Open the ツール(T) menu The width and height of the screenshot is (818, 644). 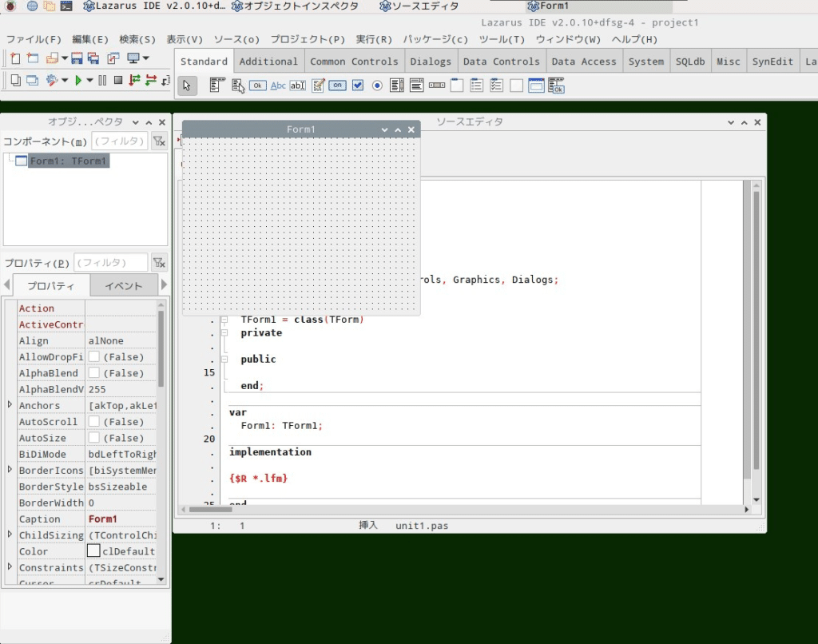[x=502, y=40]
